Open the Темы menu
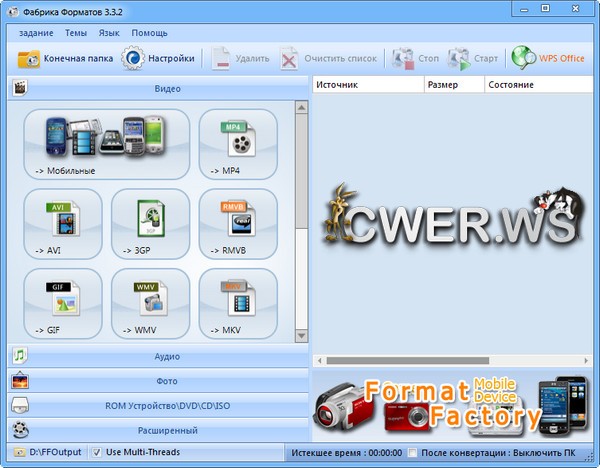 tap(76, 33)
